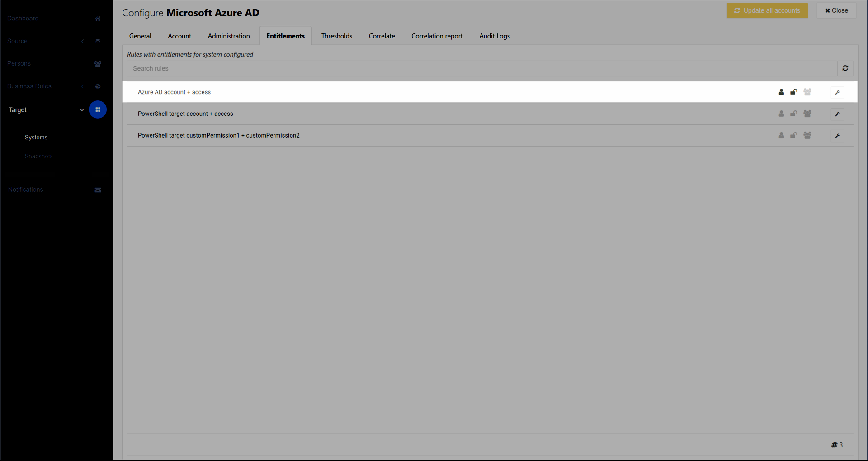The width and height of the screenshot is (868, 461).
Task: Click person icon on Azure AD account row
Action: (781, 92)
